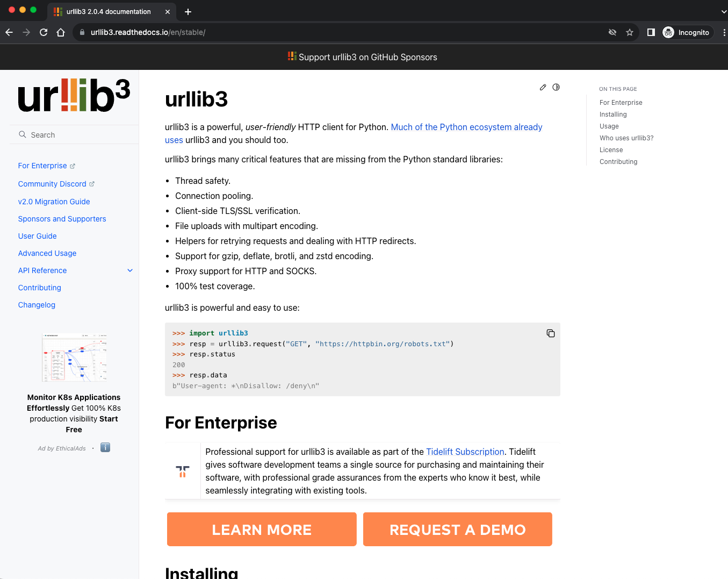
Task: Click the Search docs input field
Action: (x=75, y=135)
